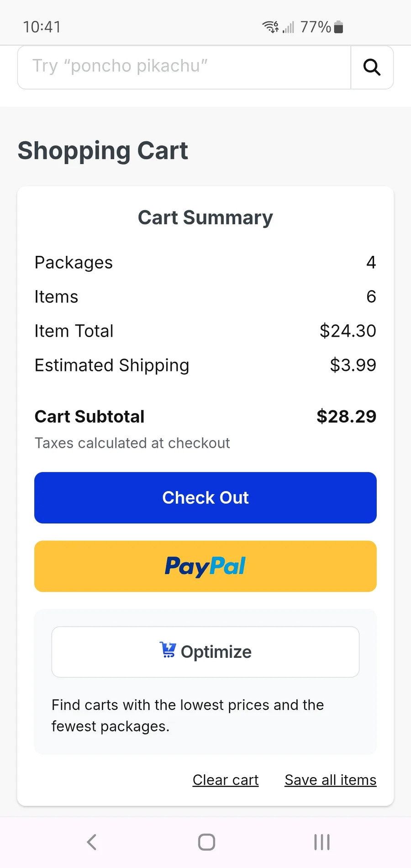Image resolution: width=411 pixels, height=868 pixels.
Task: Tap the Cart Summary heading
Action: [205, 217]
